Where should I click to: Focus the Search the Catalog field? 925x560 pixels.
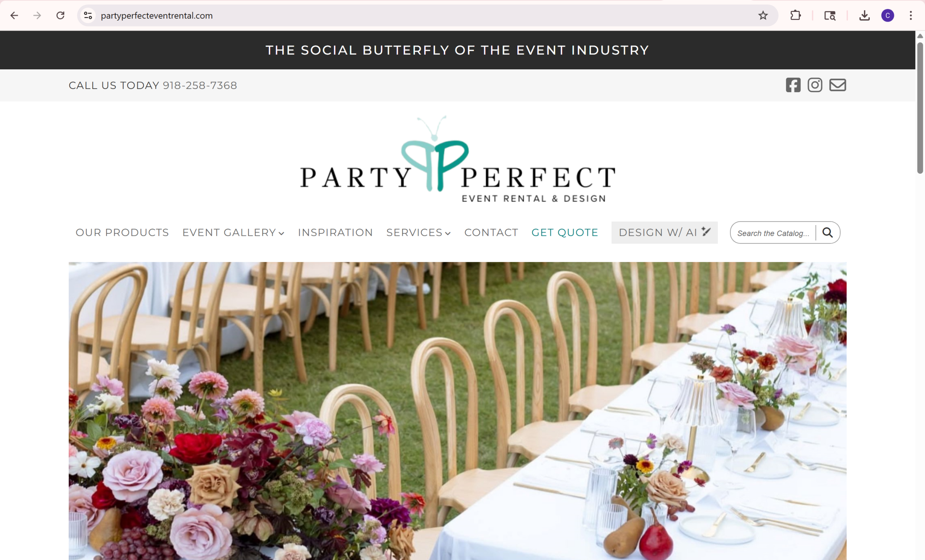coord(773,233)
